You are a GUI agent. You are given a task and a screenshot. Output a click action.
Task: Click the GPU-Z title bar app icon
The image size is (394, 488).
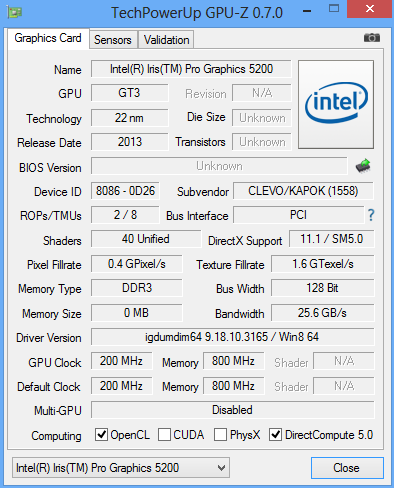tap(14, 13)
